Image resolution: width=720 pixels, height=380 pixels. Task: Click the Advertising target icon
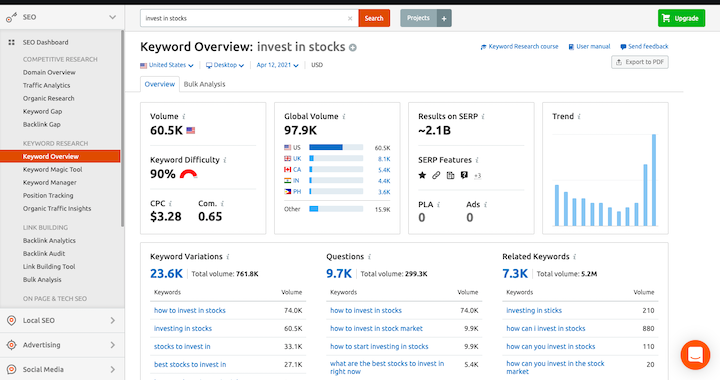11,345
